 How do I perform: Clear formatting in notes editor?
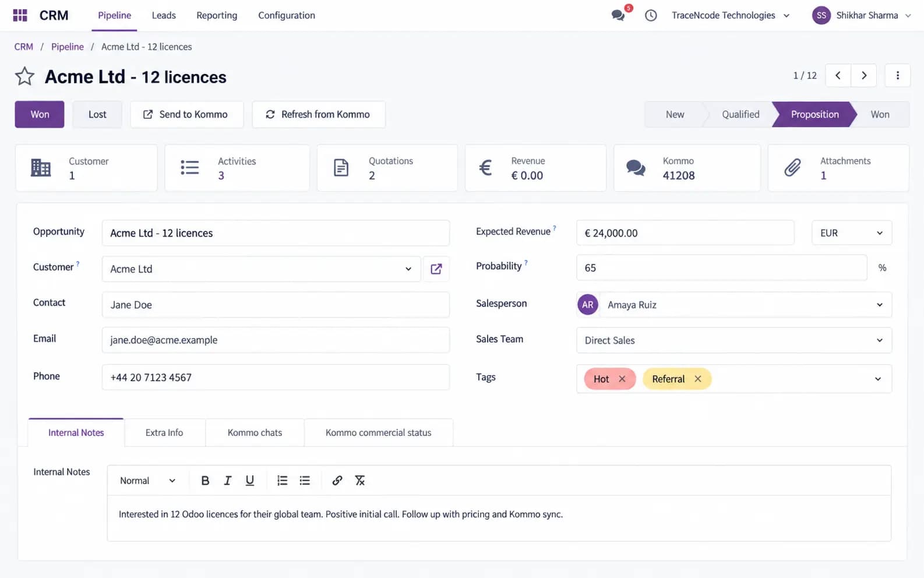pyautogui.click(x=360, y=481)
